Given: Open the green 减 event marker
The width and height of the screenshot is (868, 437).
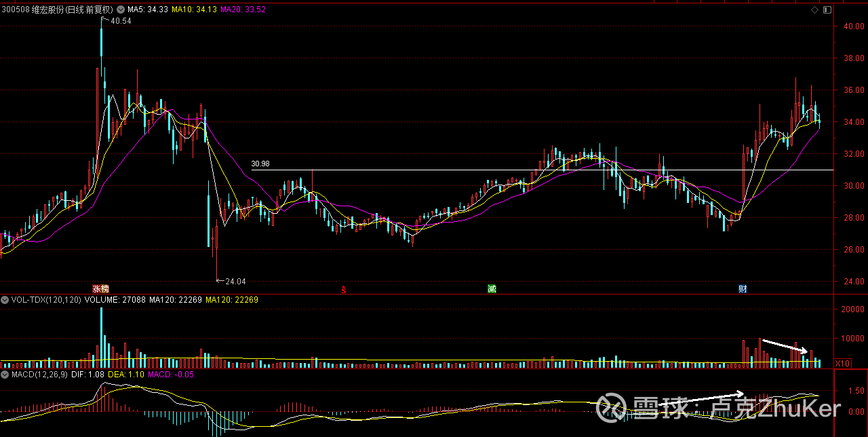Looking at the screenshot, I should click(x=492, y=289).
